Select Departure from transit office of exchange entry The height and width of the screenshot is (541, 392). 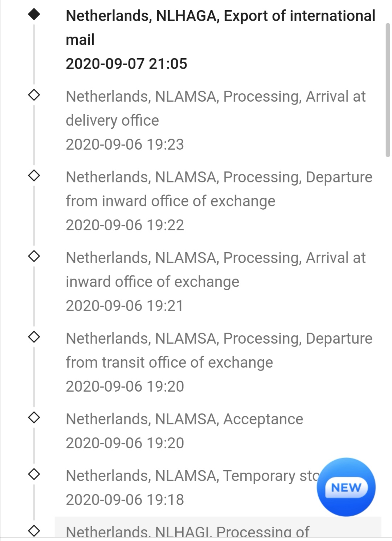219,363
